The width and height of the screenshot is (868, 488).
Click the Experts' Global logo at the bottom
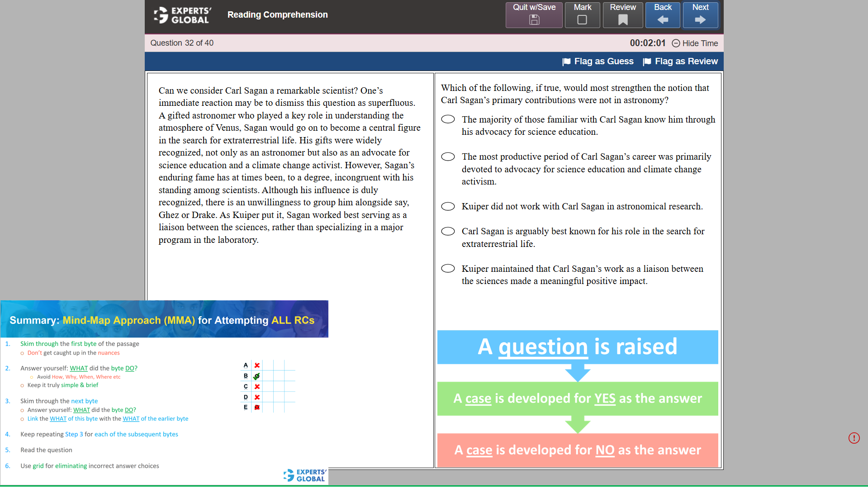coord(304,476)
